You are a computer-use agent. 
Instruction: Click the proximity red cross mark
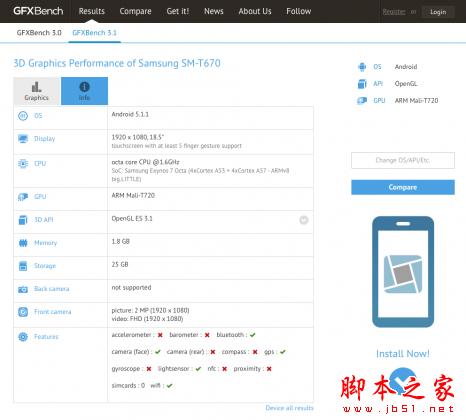pyautogui.click(x=269, y=369)
